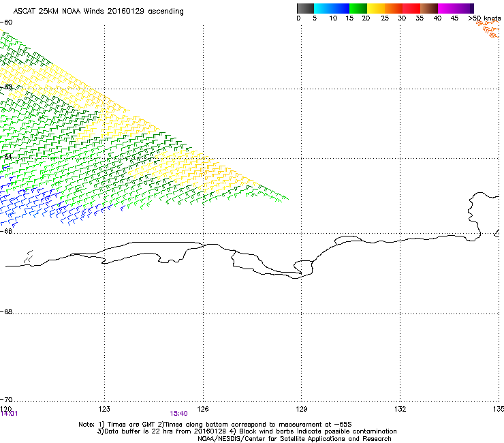
Task: Click the legend label '35'
Action: [x=420, y=18]
